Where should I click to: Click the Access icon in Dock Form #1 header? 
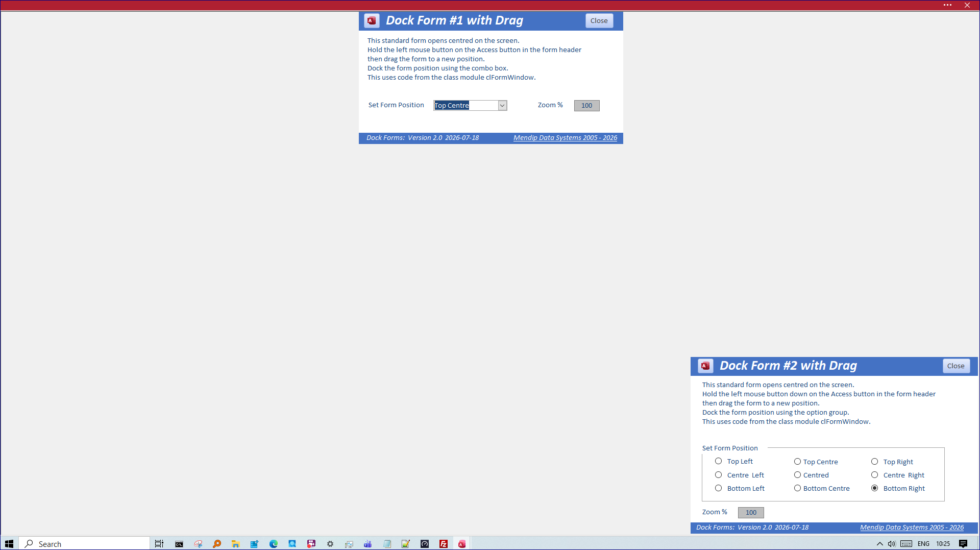(x=372, y=21)
